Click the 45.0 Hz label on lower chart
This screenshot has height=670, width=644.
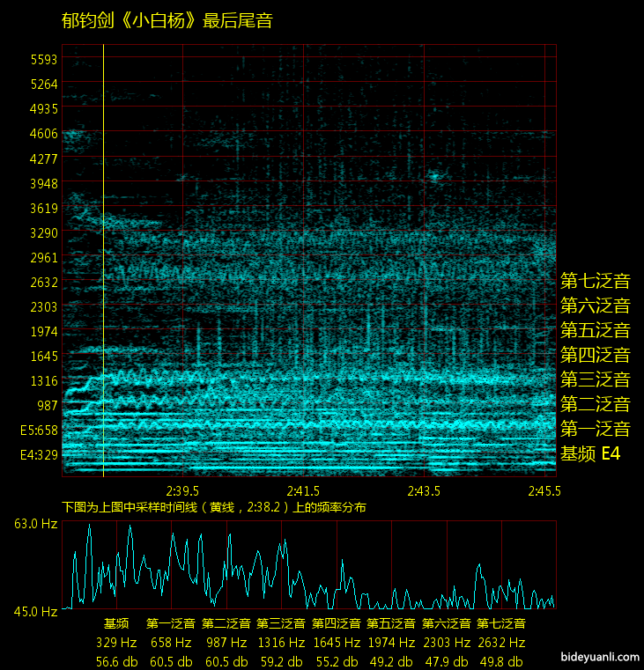click(35, 611)
